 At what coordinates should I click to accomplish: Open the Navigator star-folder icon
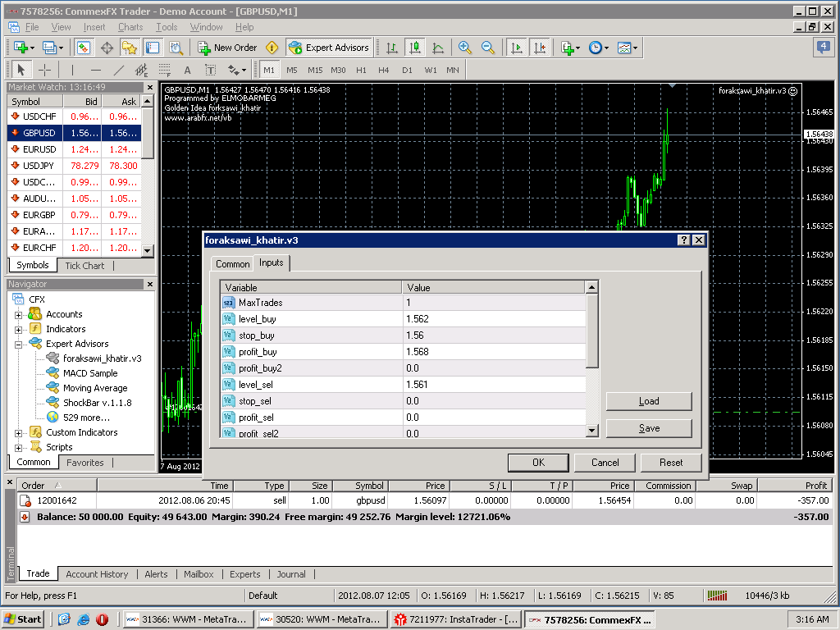point(129,48)
